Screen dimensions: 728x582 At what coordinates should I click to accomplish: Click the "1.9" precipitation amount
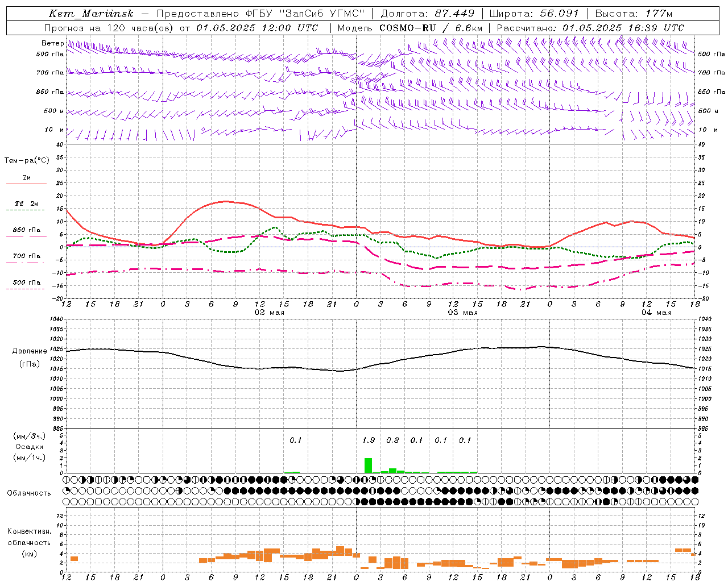click(369, 440)
